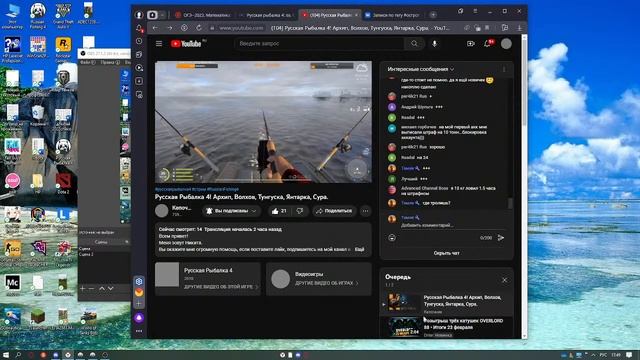Screen dimensions: 640x360
Task: Add a scene with OBS plus button
Action: pyautogui.click(x=82, y=289)
